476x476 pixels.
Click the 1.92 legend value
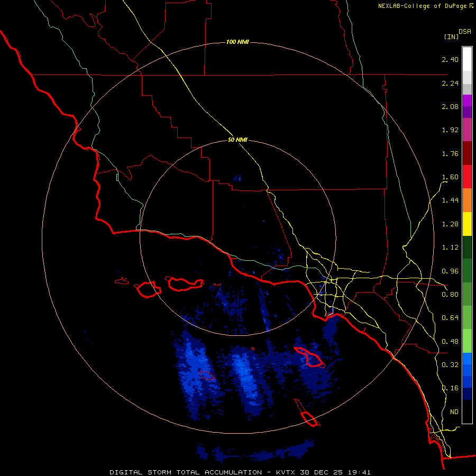coord(450,130)
